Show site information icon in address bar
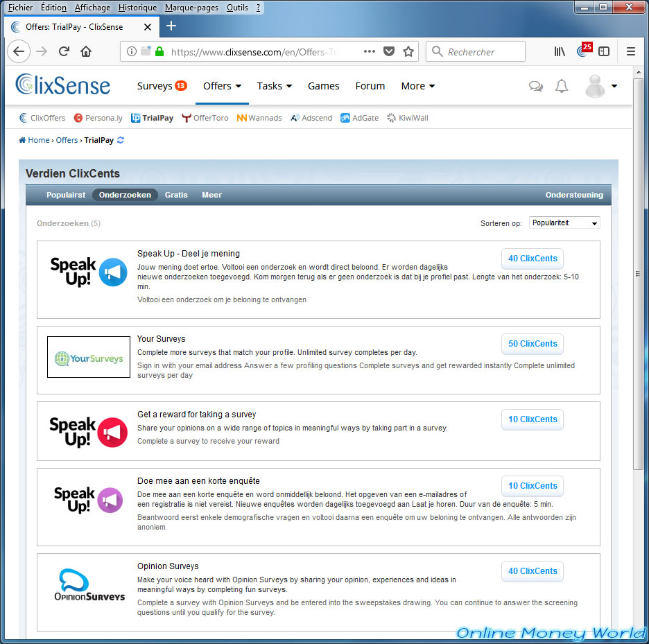 pos(131,51)
